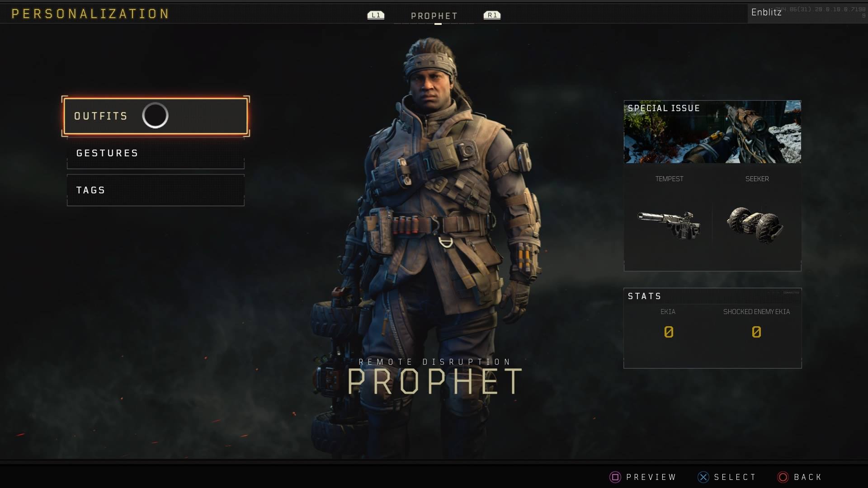
Task: Select the Tempest weapon icon
Action: [x=669, y=225]
